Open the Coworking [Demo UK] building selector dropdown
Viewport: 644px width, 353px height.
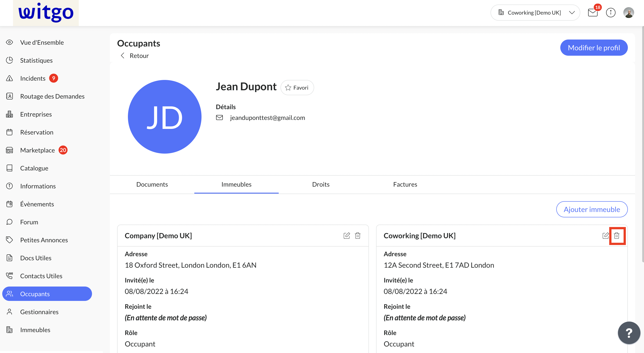(535, 13)
